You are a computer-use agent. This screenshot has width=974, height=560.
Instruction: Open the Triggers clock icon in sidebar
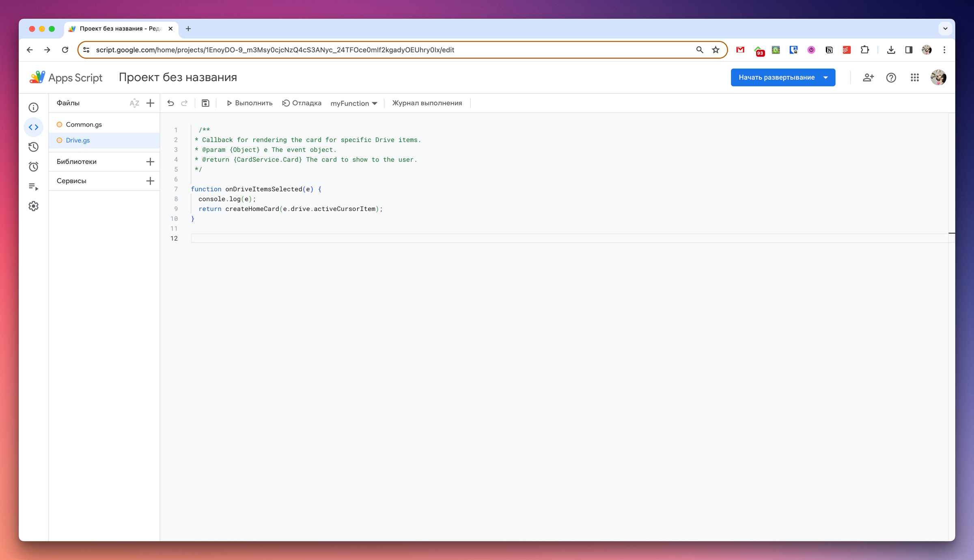34,167
